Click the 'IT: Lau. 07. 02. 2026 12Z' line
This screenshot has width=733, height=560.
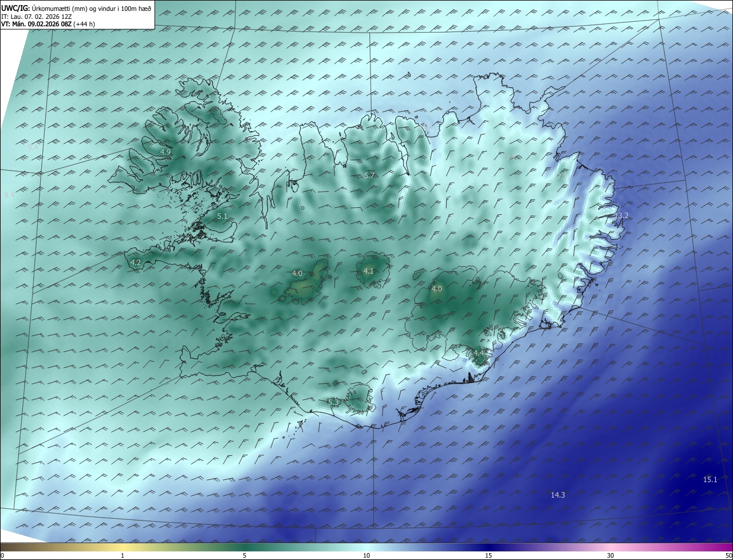point(36,17)
